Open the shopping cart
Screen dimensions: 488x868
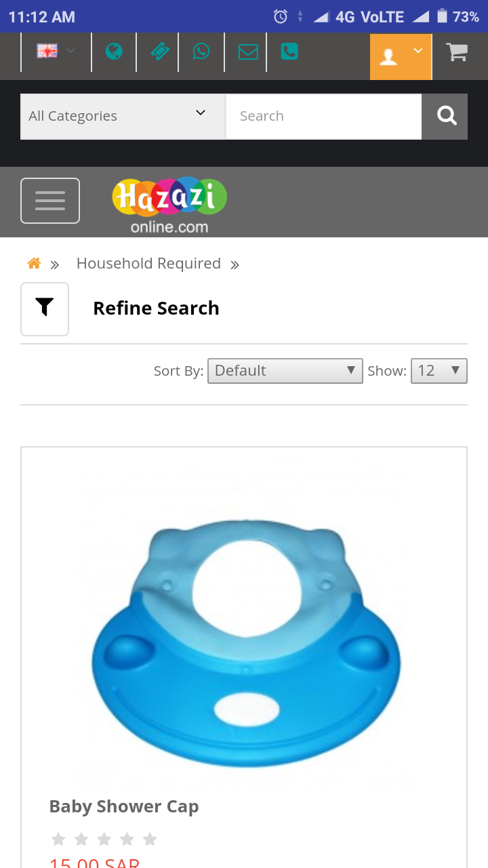point(457,52)
